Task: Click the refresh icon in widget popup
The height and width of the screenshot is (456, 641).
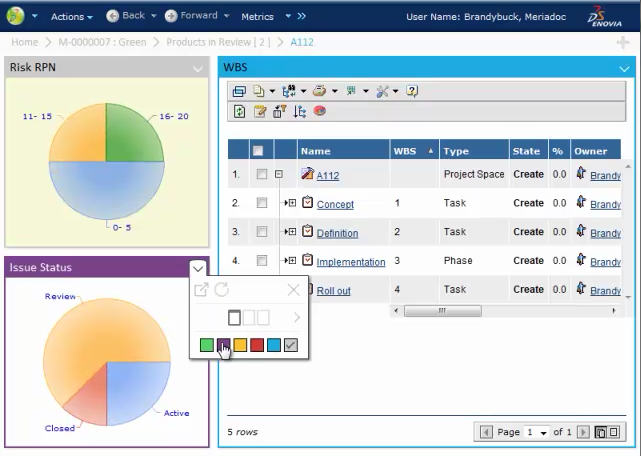Action: [x=222, y=290]
